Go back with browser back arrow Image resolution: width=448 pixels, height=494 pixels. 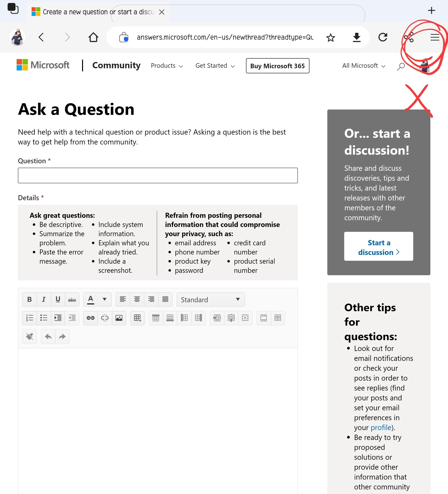pyautogui.click(x=41, y=37)
